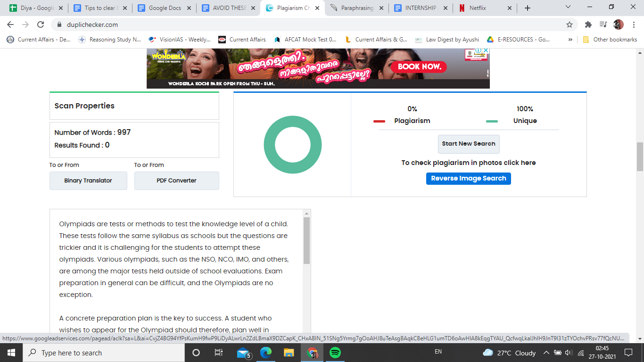Open the tab search dropdown arrow
The image size is (644, 362).
pos(568,8)
